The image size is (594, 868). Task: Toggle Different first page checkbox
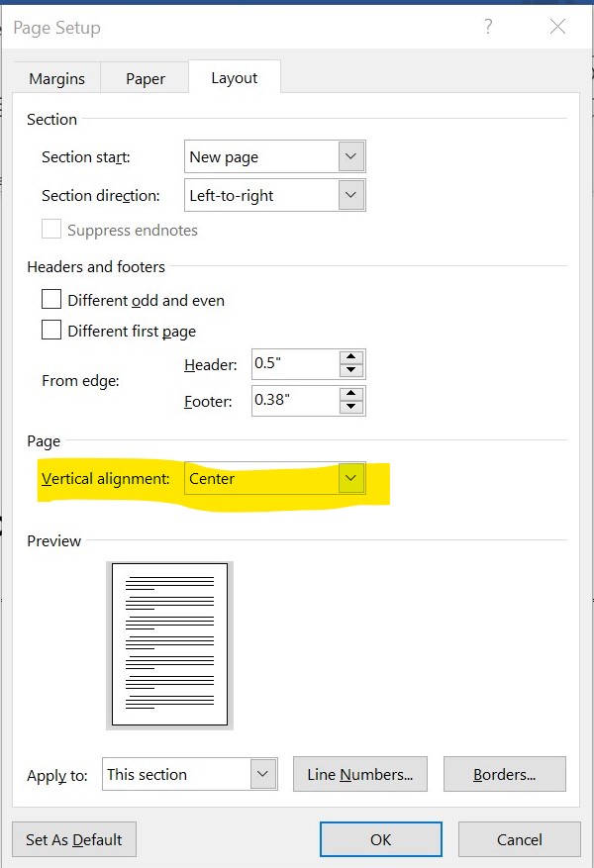click(x=51, y=332)
